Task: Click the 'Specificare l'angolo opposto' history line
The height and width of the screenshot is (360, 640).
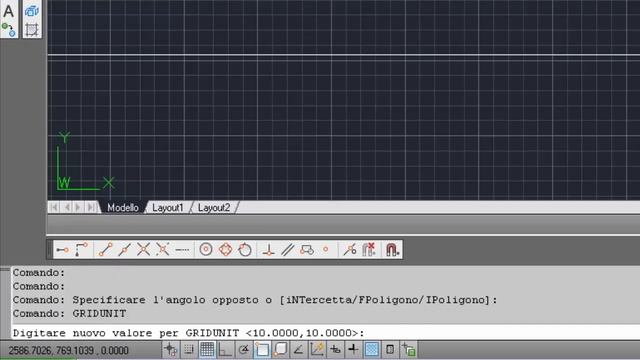Action: [x=255, y=300]
